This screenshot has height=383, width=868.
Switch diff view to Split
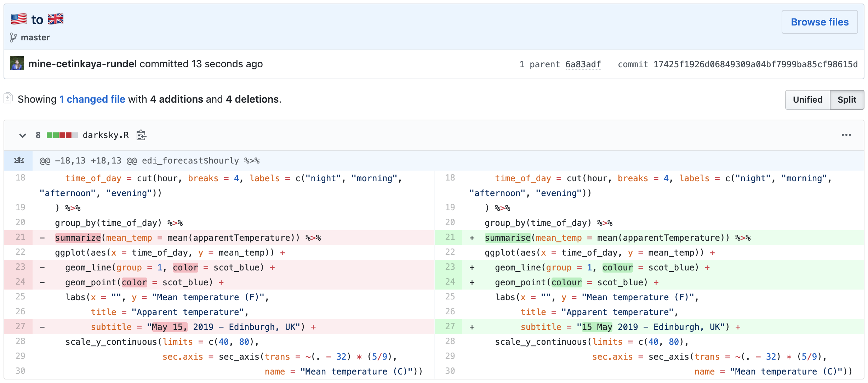[847, 100]
